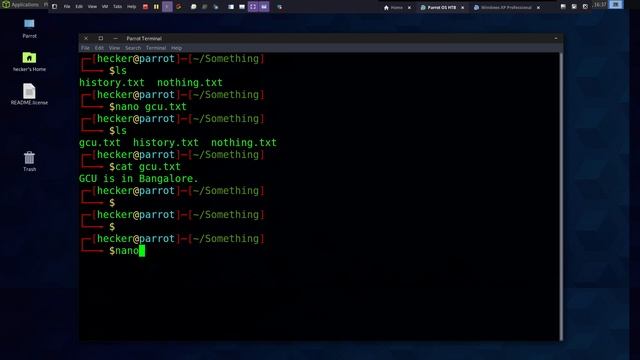Open the VMware View menu
The height and width of the screenshot is (360, 640).
[93, 7]
